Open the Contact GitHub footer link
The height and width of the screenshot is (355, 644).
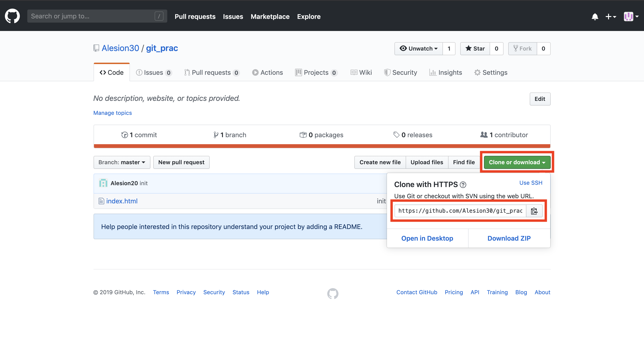pos(417,292)
